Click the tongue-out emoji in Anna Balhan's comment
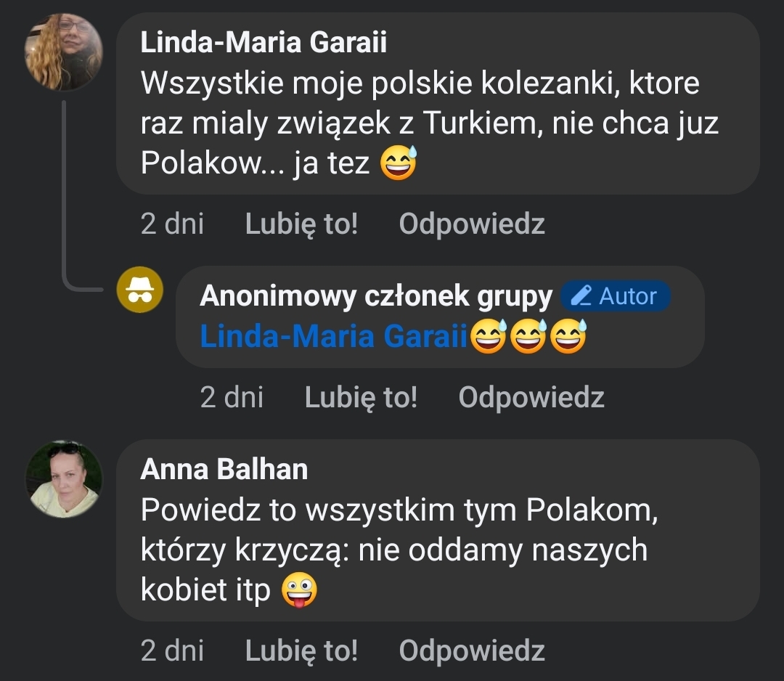The height and width of the screenshot is (681, 784). (298, 591)
